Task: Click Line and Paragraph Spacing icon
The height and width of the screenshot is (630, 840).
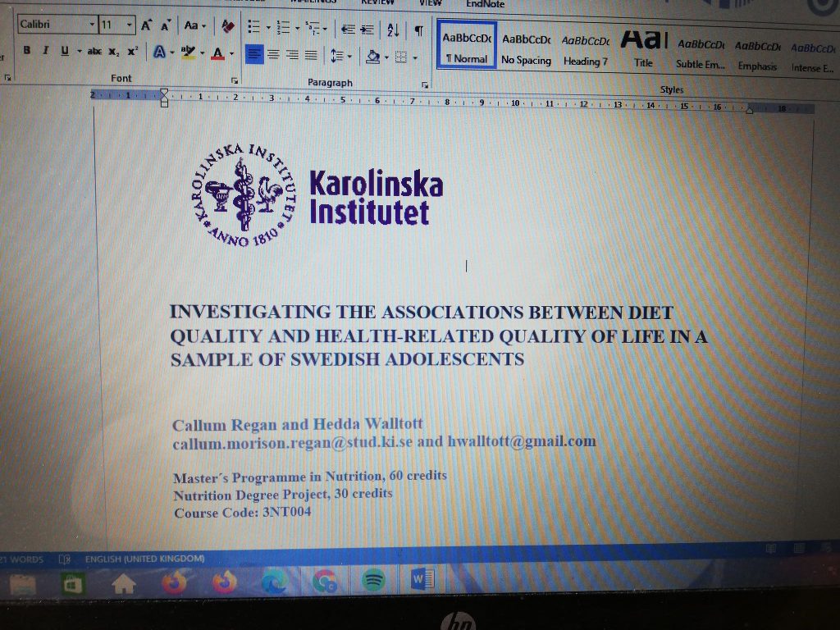Action: point(337,56)
